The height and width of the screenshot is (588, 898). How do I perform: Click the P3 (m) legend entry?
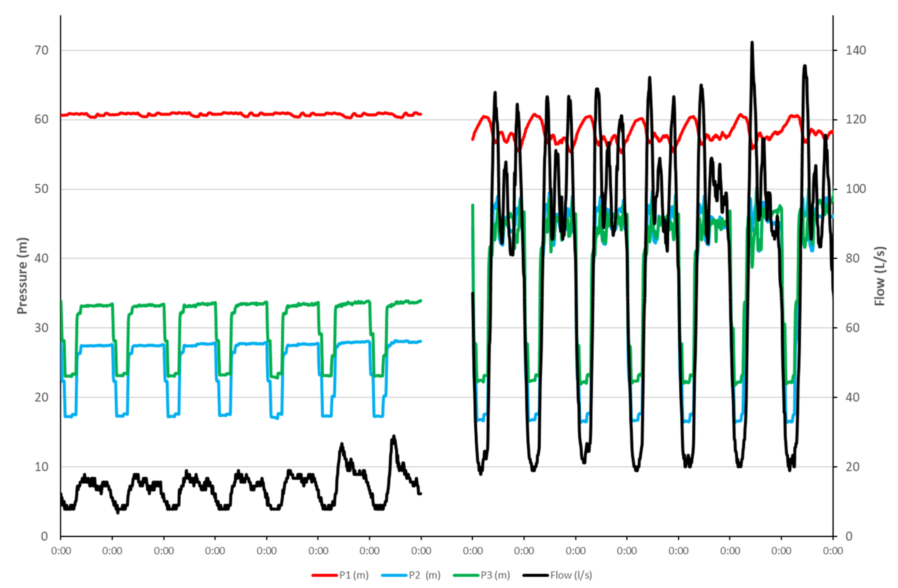click(x=495, y=575)
